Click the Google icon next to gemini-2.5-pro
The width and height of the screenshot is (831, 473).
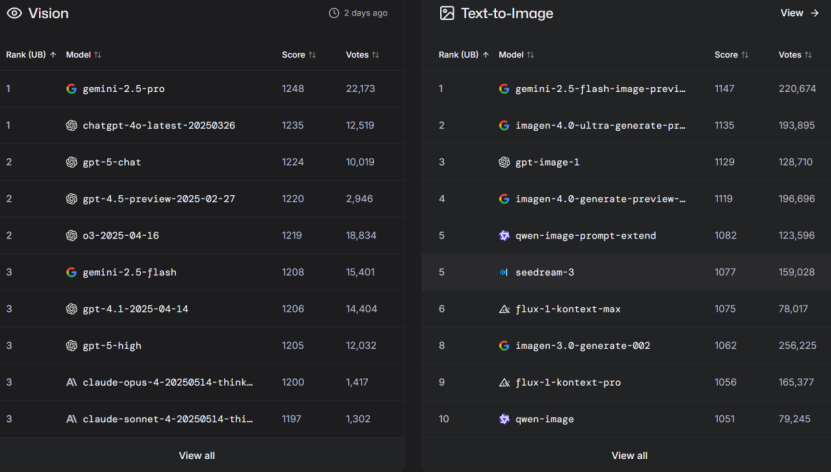click(71, 89)
